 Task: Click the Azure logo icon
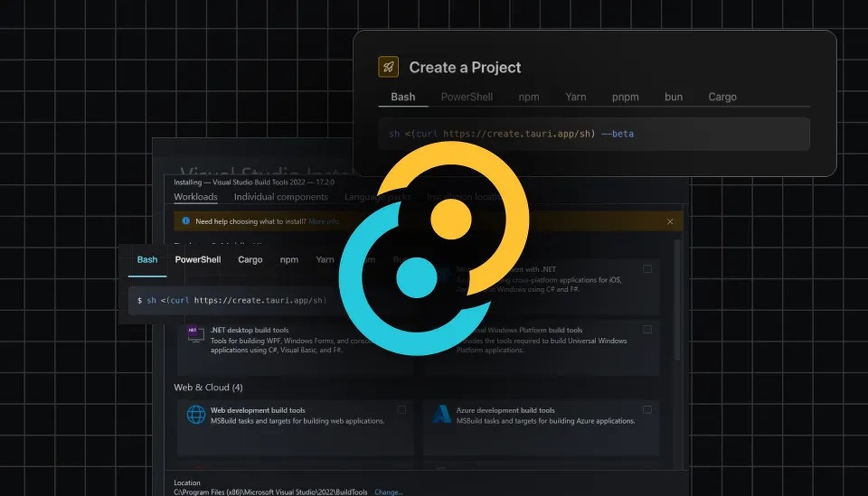coord(441,414)
